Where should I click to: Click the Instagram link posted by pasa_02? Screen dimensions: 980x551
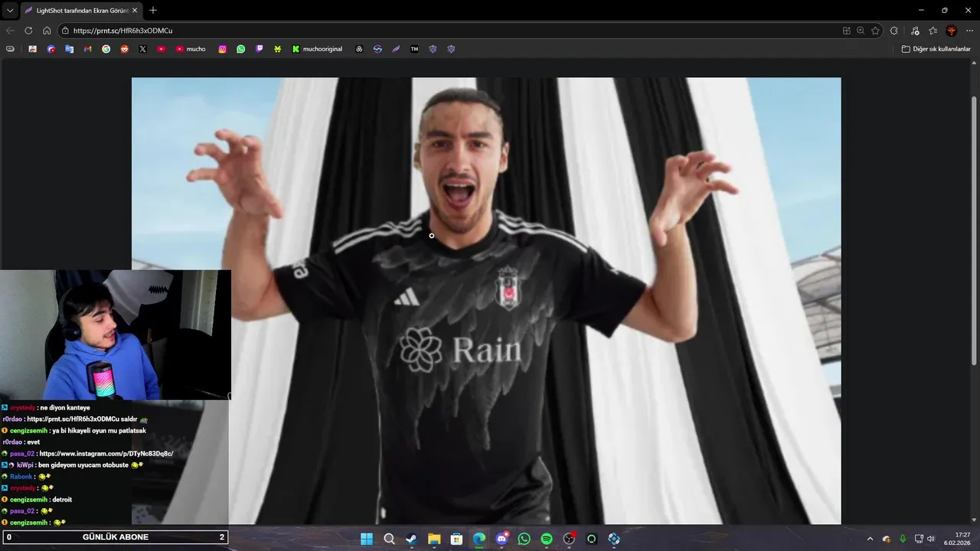[106, 454]
